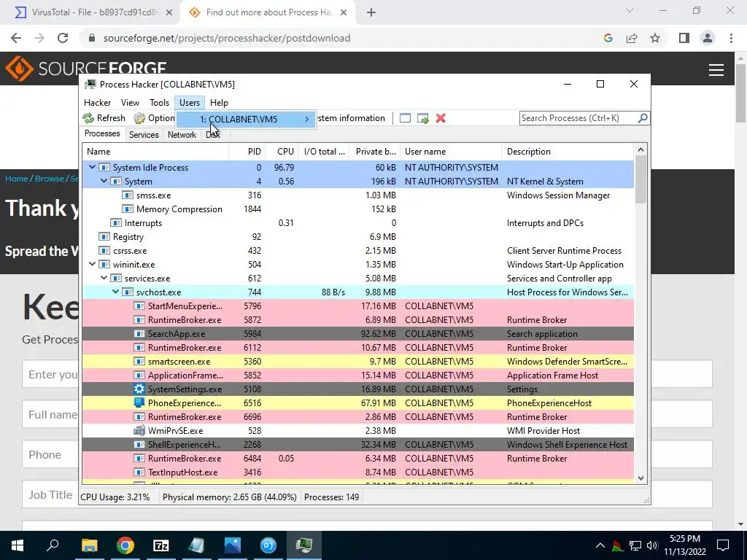Sort by the User name column header
Screen dimensions: 747x560
(x=451, y=152)
